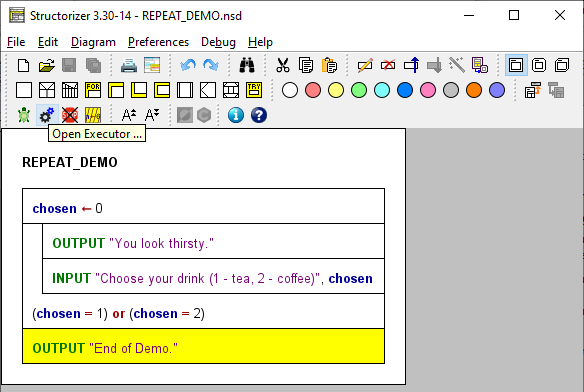The image size is (584, 392).
Task: Apply pink color to element
Action: pyautogui.click(x=428, y=90)
